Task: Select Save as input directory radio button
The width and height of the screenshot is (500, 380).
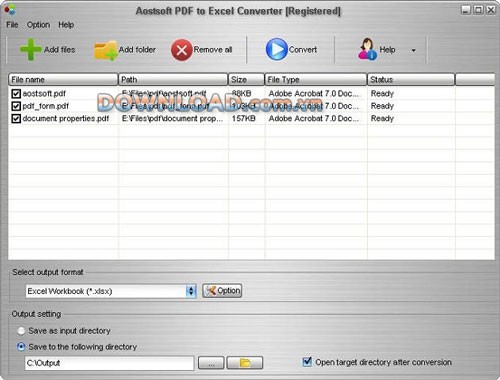Action: pos(21,331)
